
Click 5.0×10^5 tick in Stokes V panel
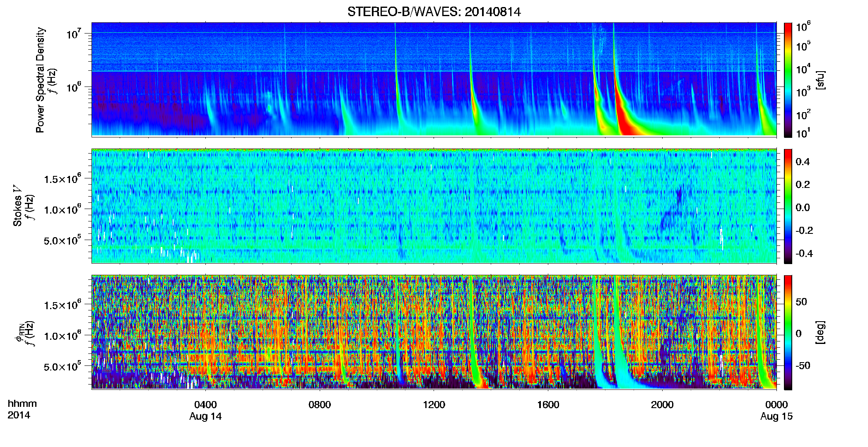[63, 240]
